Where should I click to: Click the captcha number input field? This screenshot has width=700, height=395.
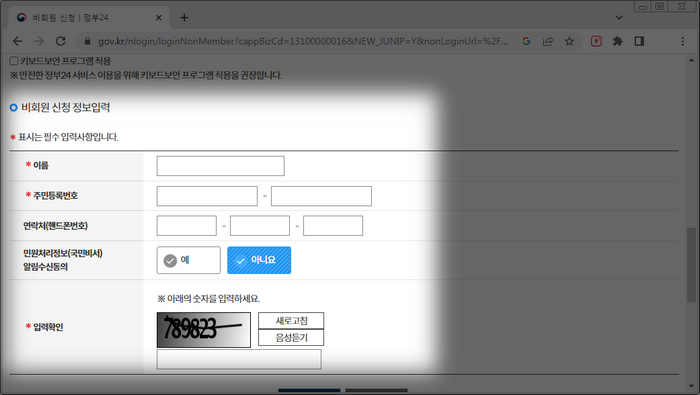(x=239, y=359)
